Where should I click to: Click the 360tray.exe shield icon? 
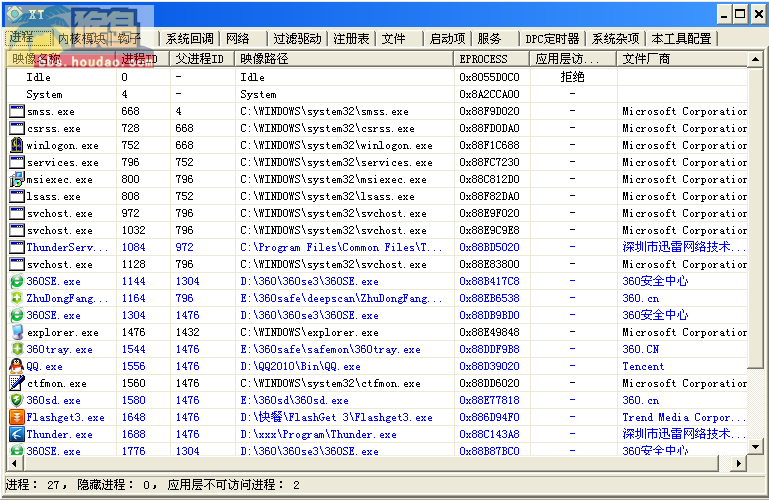17,349
